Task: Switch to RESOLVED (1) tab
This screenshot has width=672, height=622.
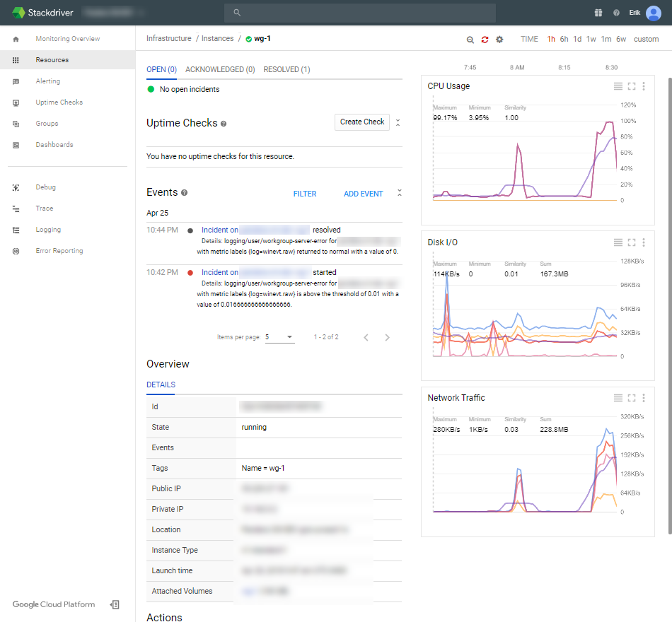Action: [x=286, y=69]
